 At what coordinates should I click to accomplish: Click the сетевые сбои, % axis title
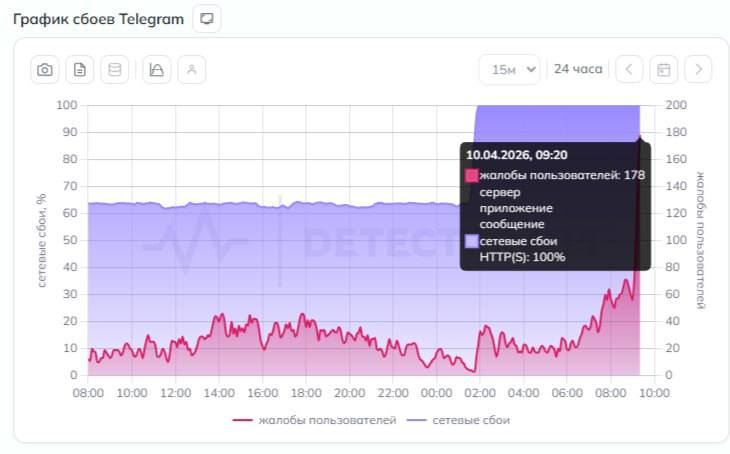pos(42,240)
